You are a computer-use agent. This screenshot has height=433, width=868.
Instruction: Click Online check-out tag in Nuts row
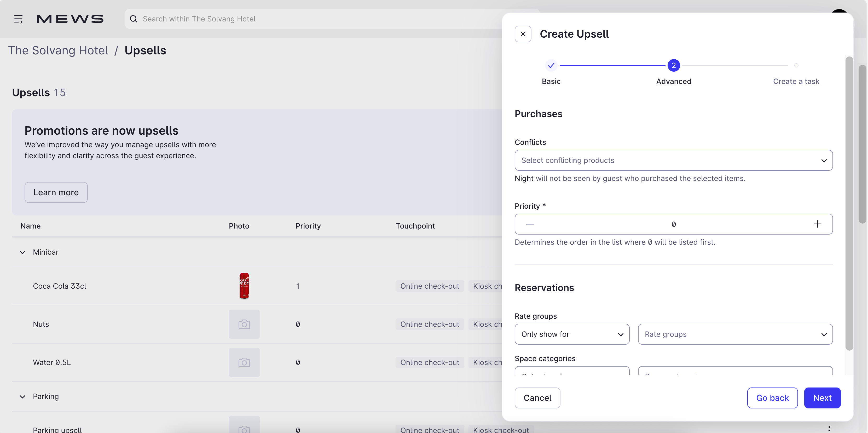[430, 324]
